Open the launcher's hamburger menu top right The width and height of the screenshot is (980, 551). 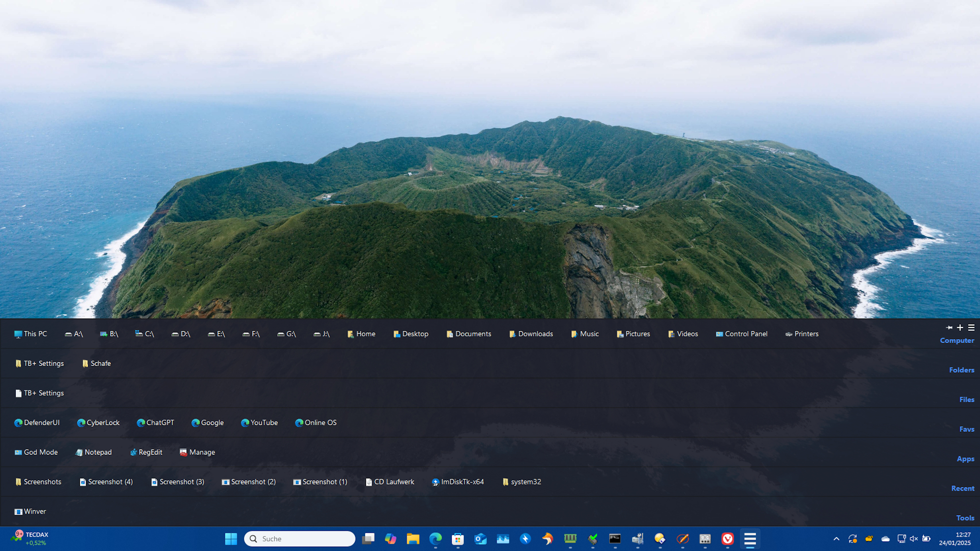coord(971,328)
